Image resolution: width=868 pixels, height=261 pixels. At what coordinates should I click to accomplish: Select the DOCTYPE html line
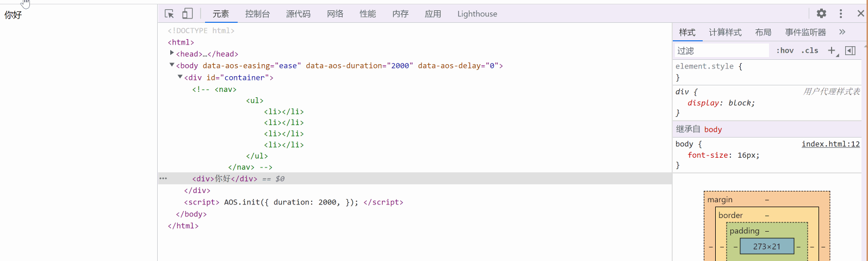point(201,30)
